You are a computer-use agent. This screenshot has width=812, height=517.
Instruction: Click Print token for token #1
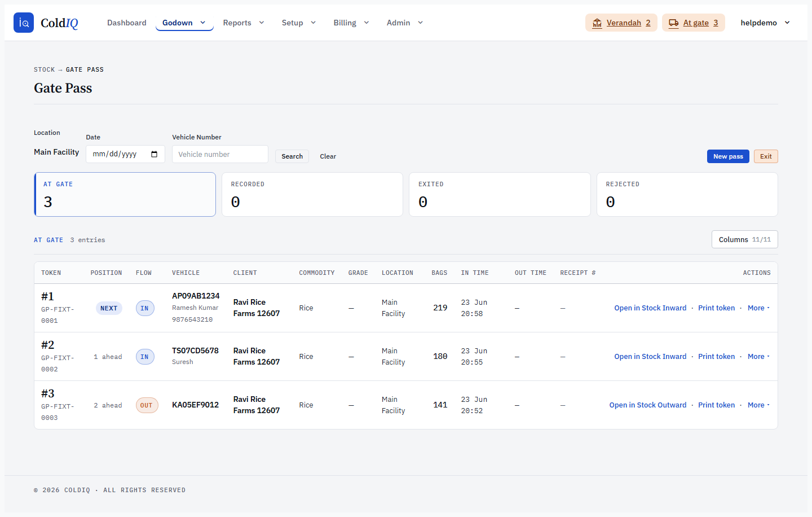(x=717, y=308)
